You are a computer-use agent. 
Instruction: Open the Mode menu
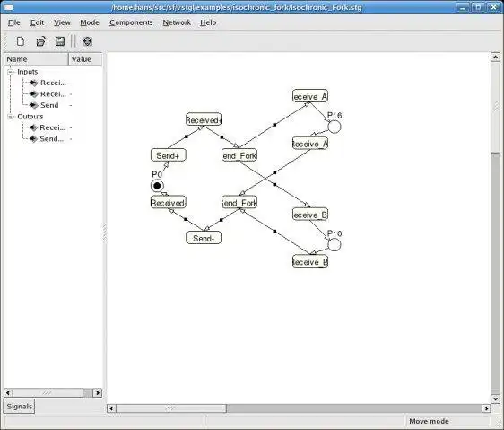coord(90,22)
